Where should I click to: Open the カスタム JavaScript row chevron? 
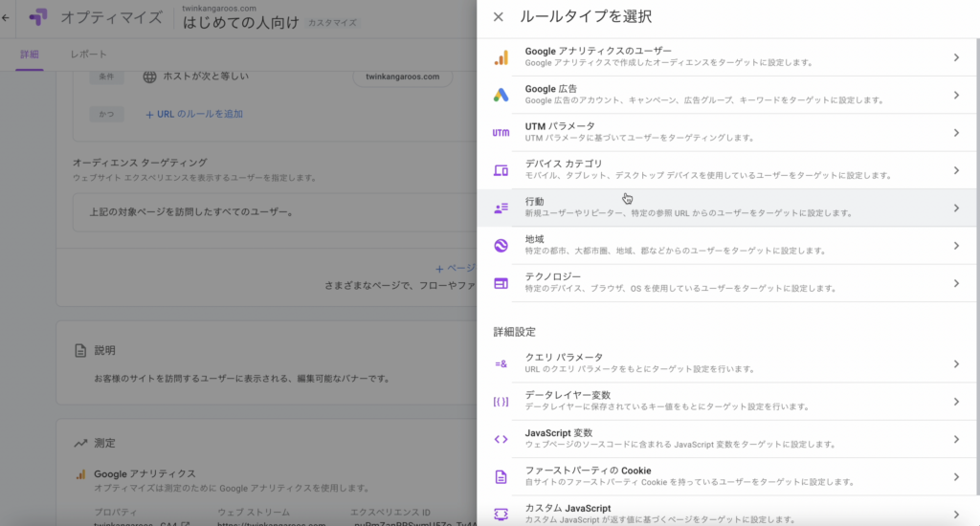click(956, 515)
